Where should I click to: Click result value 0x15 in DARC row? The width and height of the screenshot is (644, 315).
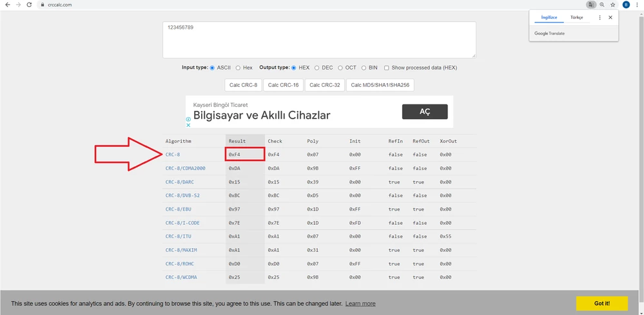coord(234,182)
